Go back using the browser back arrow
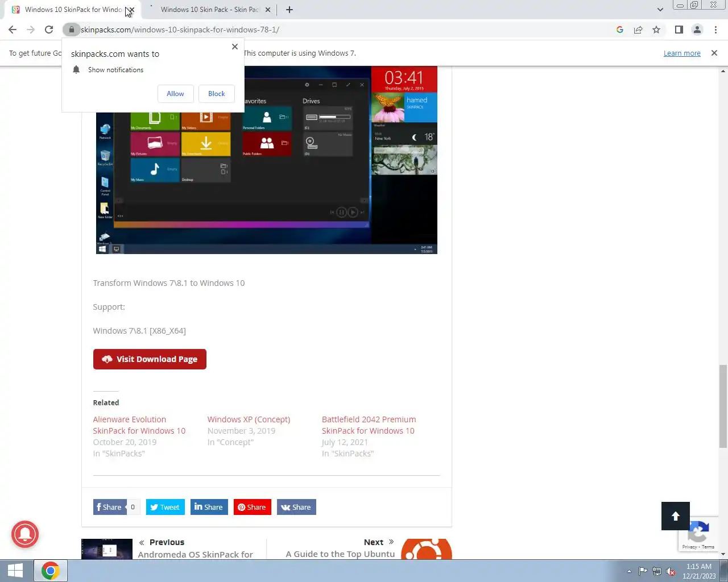The height and width of the screenshot is (582, 728). point(13,30)
